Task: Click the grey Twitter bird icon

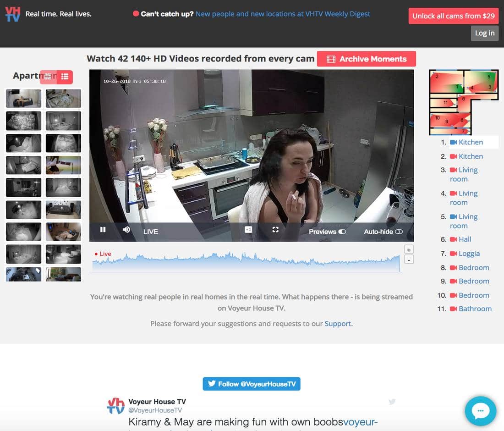Action: [392, 401]
